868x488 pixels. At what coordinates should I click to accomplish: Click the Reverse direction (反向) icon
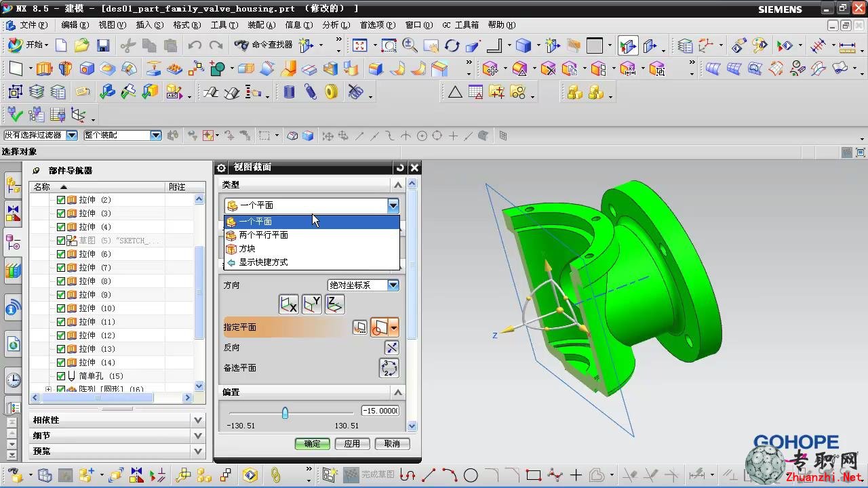(x=392, y=348)
